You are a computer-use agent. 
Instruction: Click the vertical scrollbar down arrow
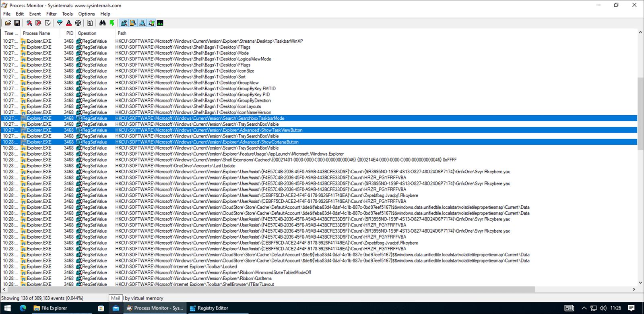pyautogui.click(x=640, y=283)
